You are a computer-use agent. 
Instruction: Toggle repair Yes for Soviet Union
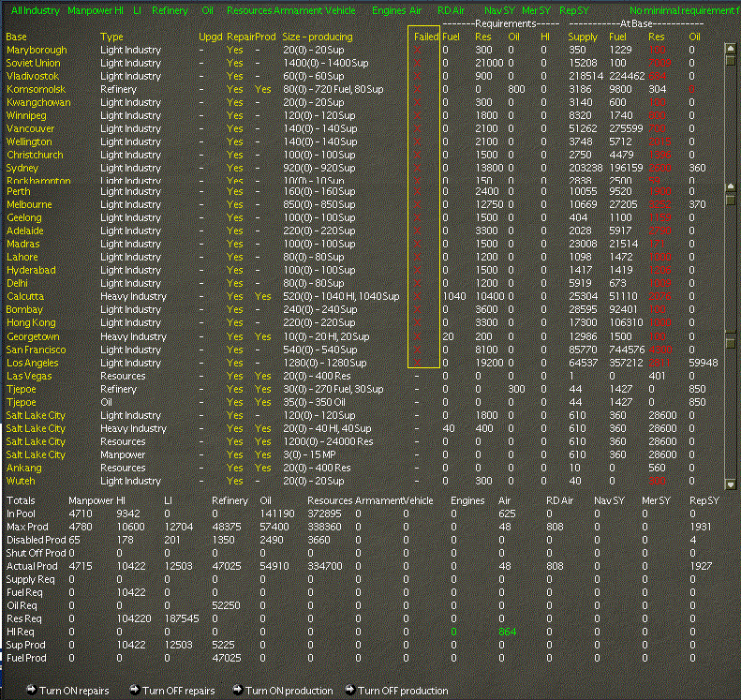point(234,63)
